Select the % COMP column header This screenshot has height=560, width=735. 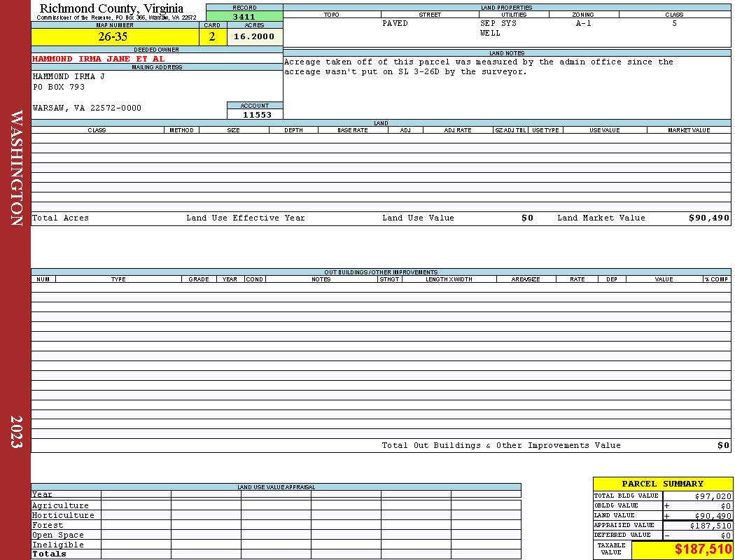coord(716,279)
